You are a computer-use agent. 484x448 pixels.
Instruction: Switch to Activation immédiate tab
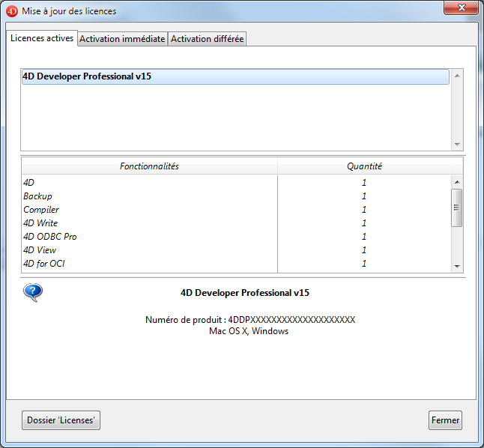tap(122, 39)
